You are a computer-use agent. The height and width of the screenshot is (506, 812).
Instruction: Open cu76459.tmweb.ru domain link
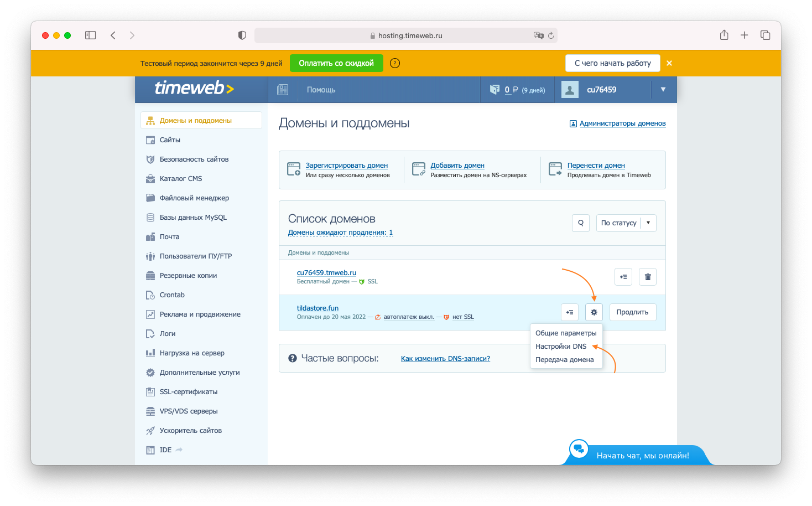pyautogui.click(x=326, y=273)
